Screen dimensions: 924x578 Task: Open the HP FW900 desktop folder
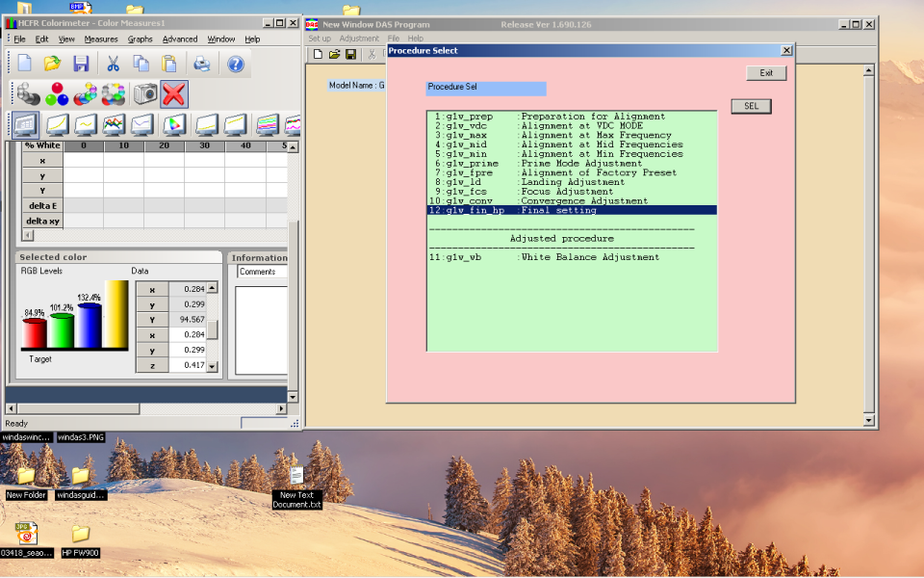tap(81, 534)
